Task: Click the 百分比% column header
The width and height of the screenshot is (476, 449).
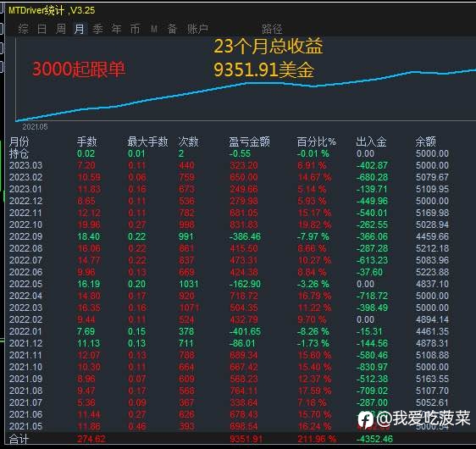Action: pyautogui.click(x=316, y=141)
